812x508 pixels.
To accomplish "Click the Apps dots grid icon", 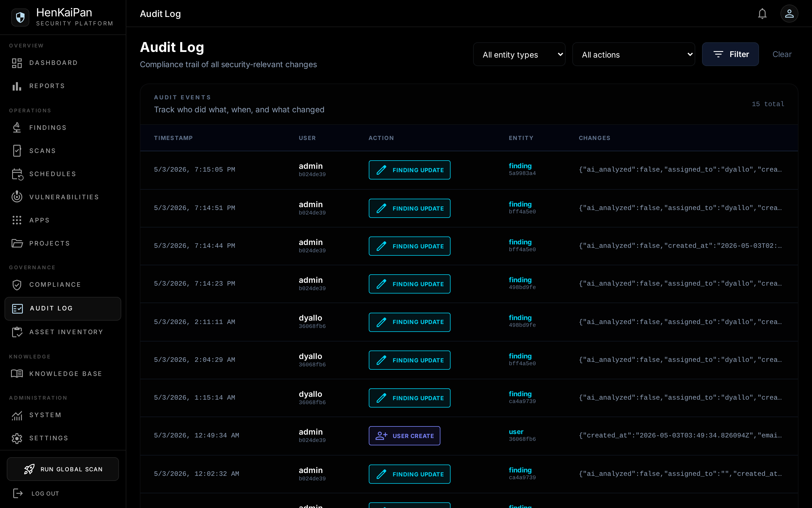I will [17, 220].
